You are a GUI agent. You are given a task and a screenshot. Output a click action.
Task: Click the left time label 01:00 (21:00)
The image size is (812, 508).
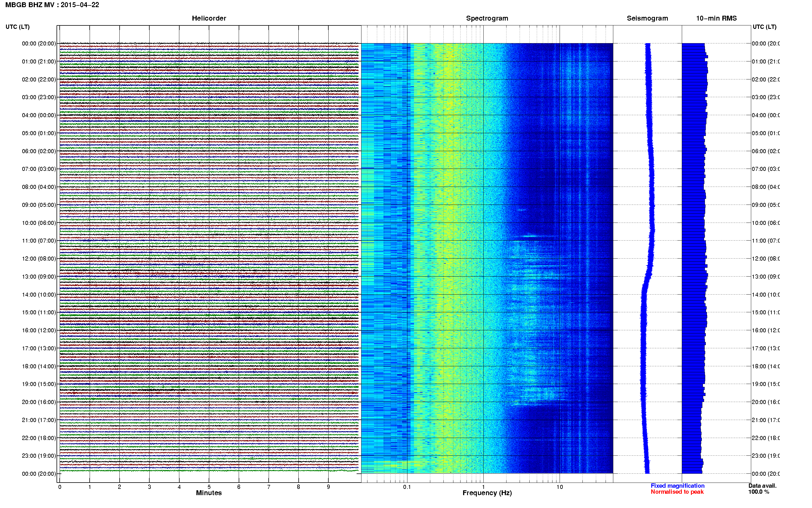point(39,61)
